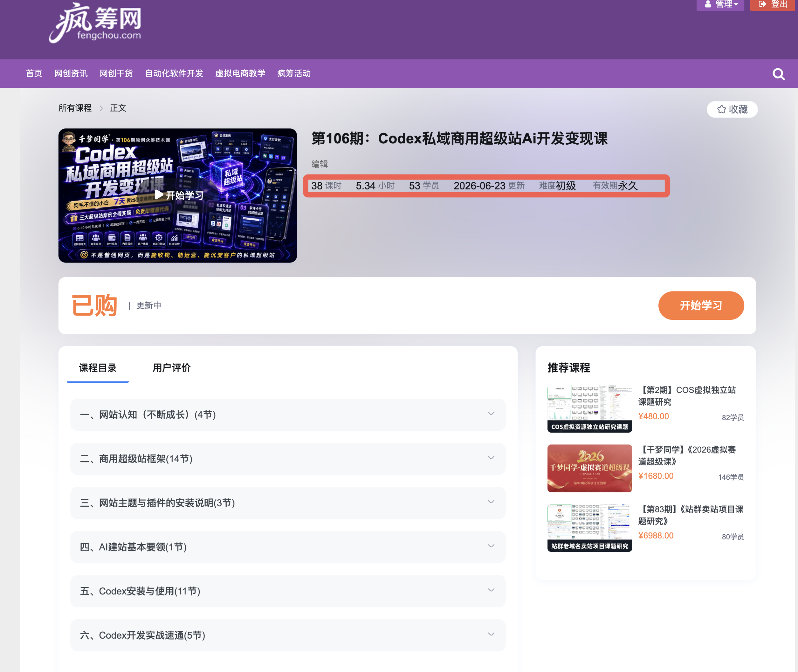Click the red 2026 虚拟赛道超级课 thumbnail
798x672 pixels.
(590, 468)
